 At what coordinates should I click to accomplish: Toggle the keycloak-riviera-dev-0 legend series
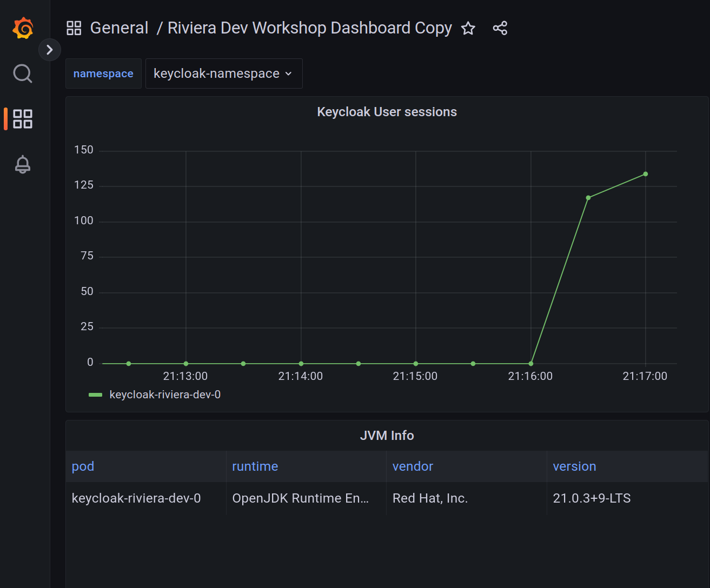165,395
